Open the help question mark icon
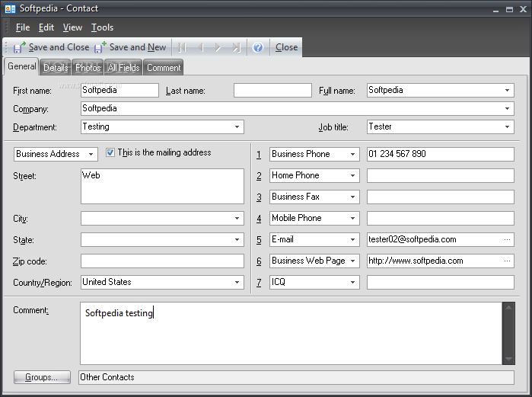Image resolution: width=532 pixels, height=397 pixels. [258, 47]
